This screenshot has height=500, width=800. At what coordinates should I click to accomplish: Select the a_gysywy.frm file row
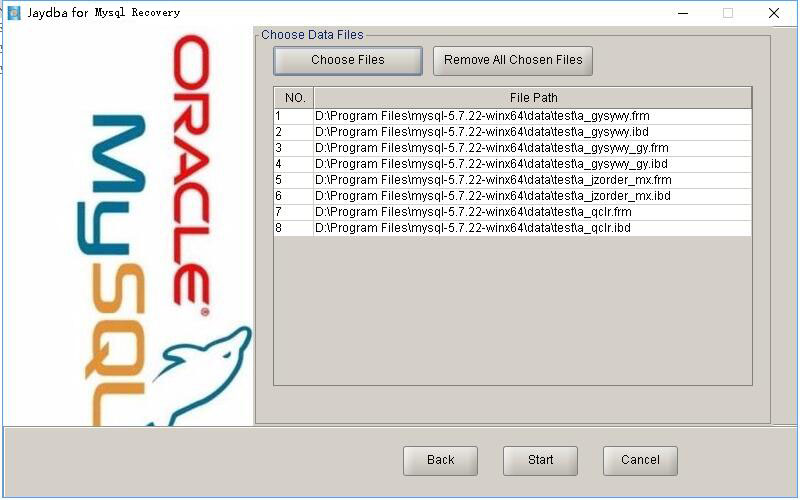[x=513, y=116]
